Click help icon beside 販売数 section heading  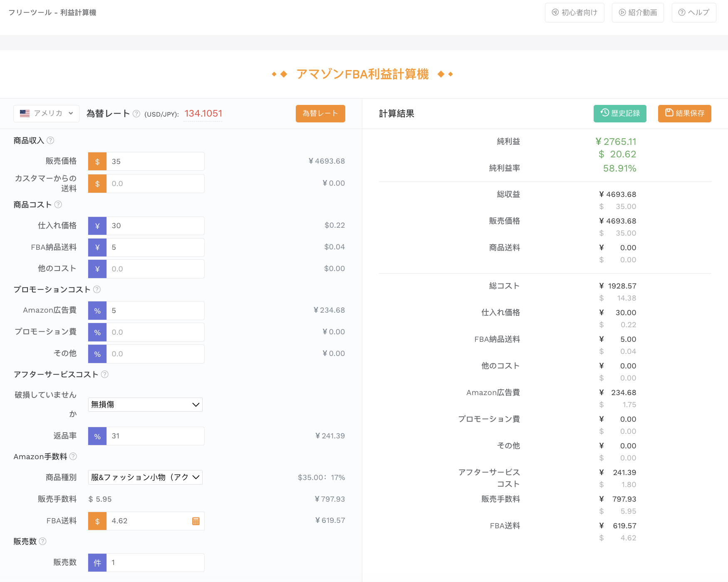pos(42,541)
